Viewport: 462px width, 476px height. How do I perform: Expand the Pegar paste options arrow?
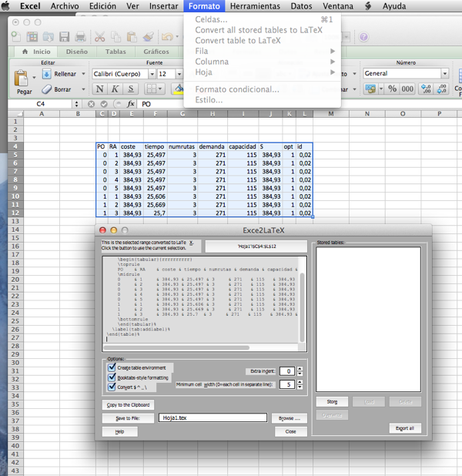(34, 78)
